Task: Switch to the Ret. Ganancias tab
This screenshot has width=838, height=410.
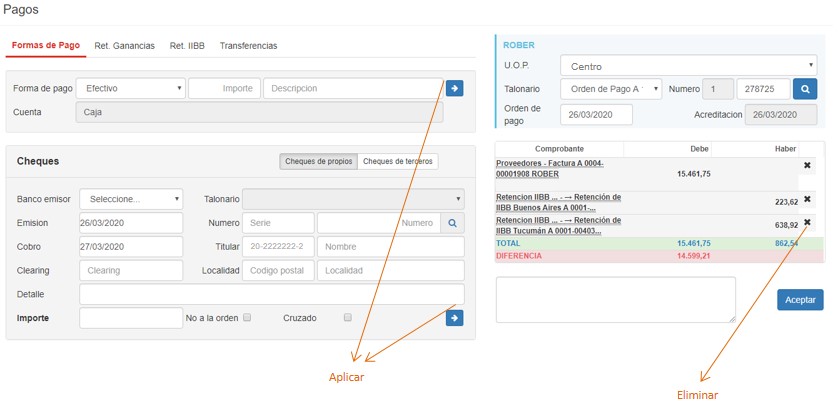Action: pos(130,46)
